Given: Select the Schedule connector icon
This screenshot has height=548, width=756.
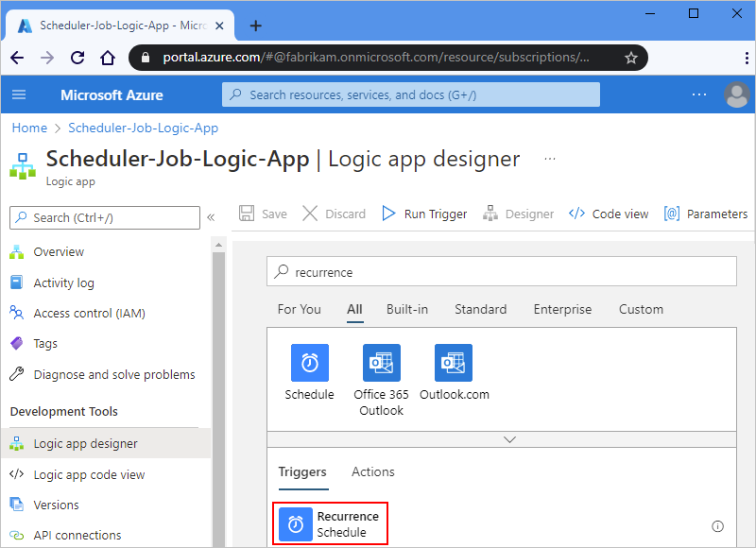Looking at the screenshot, I should pyautogui.click(x=310, y=363).
